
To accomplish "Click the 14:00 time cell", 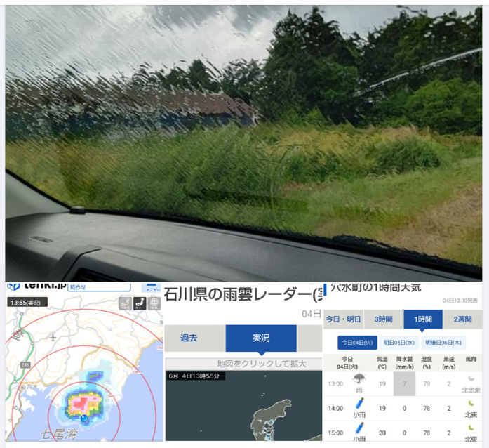I will tap(335, 409).
